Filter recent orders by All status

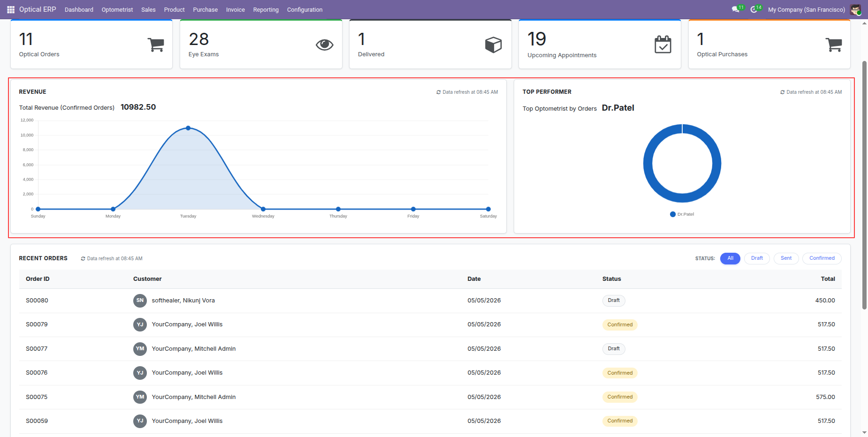pyautogui.click(x=730, y=258)
